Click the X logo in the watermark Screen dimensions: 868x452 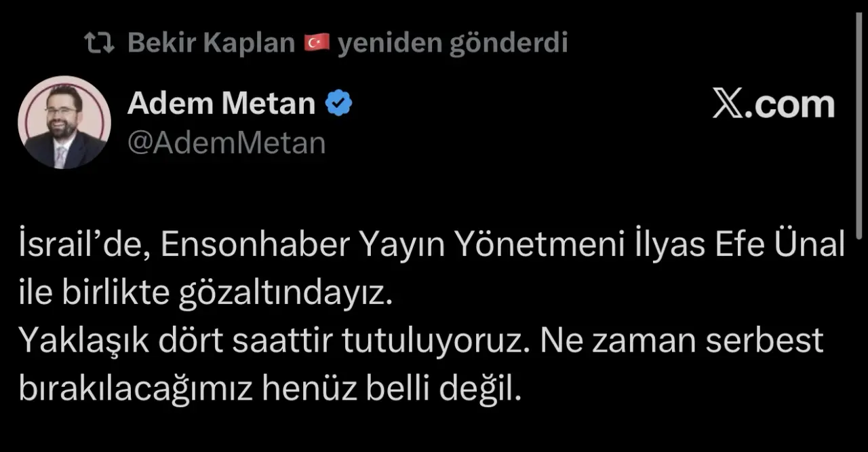coord(727,105)
